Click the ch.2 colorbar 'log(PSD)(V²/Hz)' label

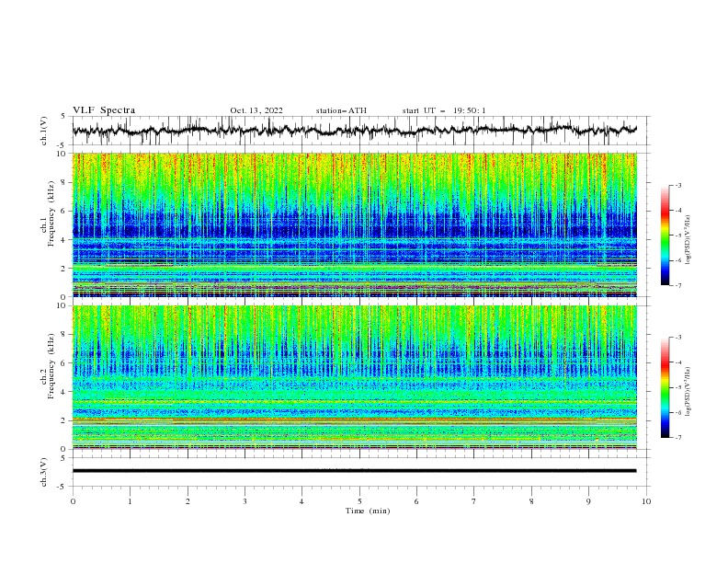[x=688, y=392]
